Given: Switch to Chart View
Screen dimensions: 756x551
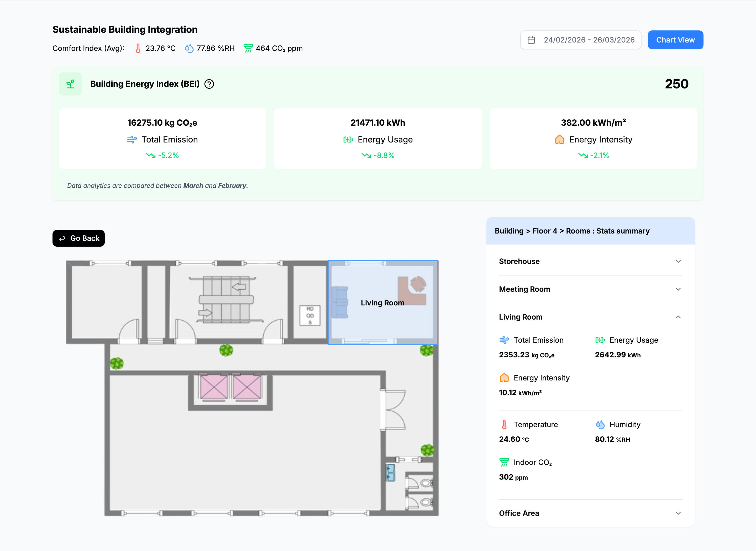Looking at the screenshot, I should click(x=675, y=40).
